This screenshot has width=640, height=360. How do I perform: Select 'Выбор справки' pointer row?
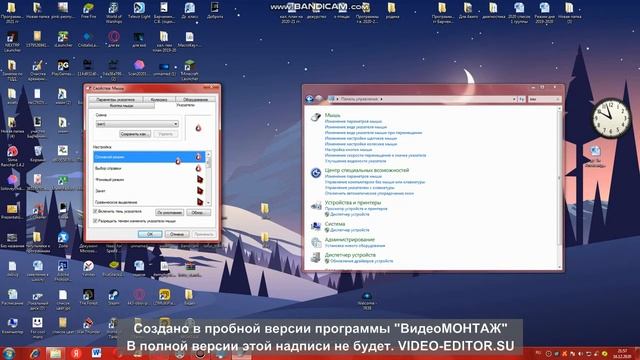[149, 168]
